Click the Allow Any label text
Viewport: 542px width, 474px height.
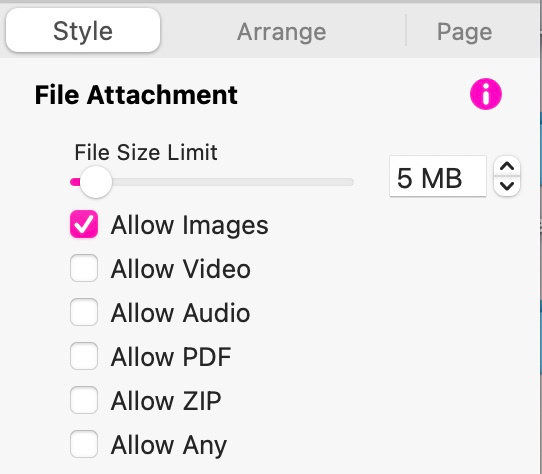point(169,446)
